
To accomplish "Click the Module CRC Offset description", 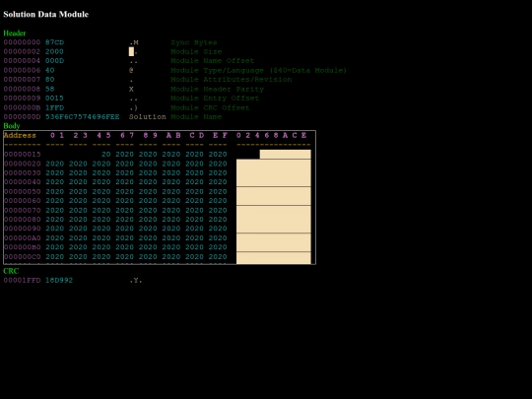I will [210, 107].
